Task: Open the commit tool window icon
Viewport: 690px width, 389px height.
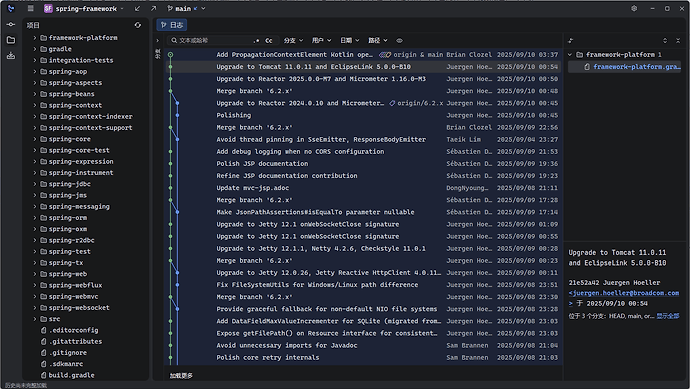Action: [11, 25]
